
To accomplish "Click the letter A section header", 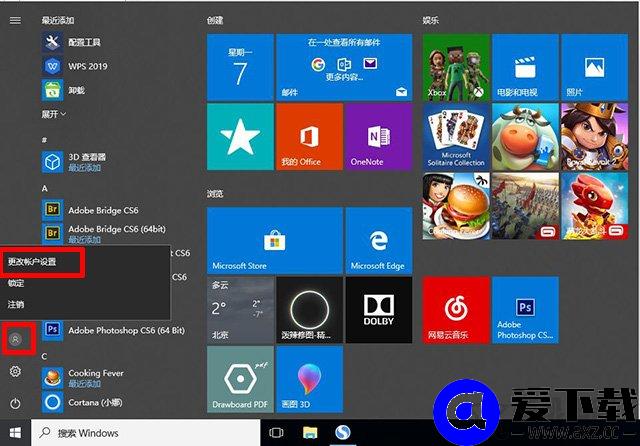I will point(44,189).
